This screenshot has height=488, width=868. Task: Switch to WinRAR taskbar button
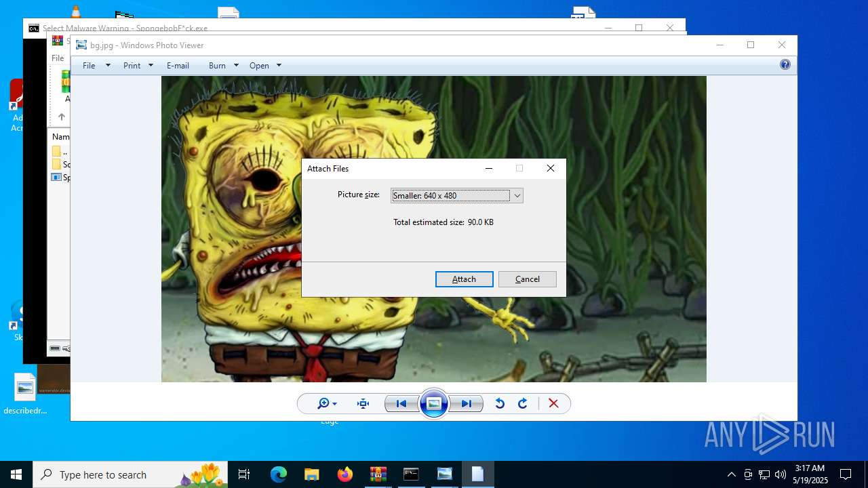(x=378, y=474)
